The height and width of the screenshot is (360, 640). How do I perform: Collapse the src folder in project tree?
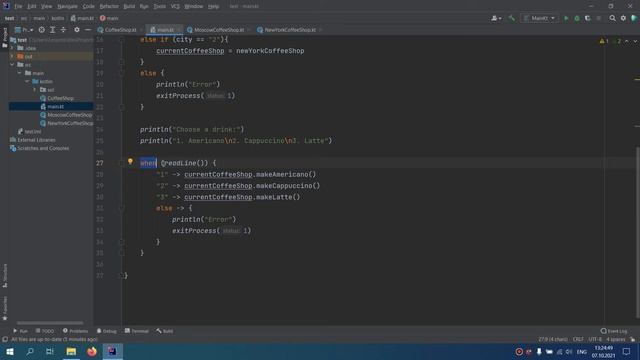[12, 65]
